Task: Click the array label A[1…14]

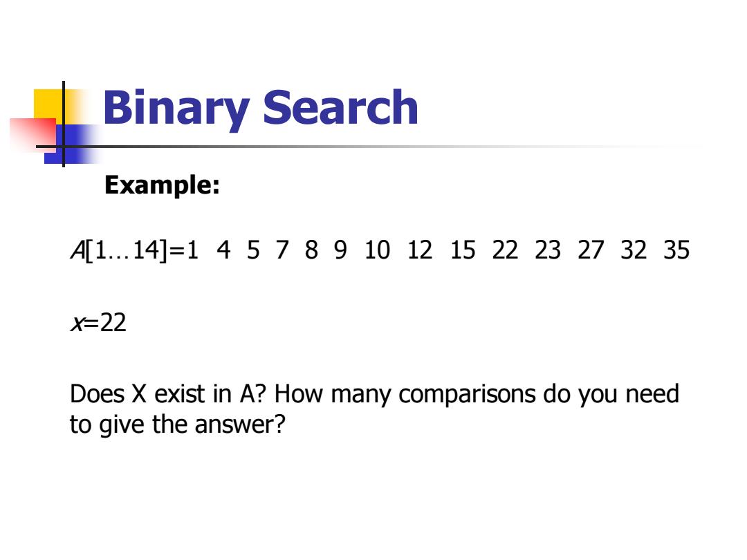Action: tap(119, 250)
